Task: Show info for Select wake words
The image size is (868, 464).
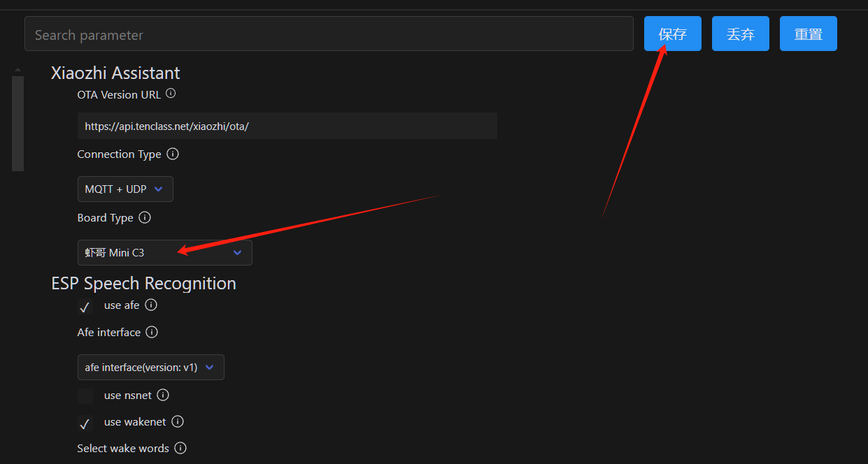Action: tap(180, 449)
